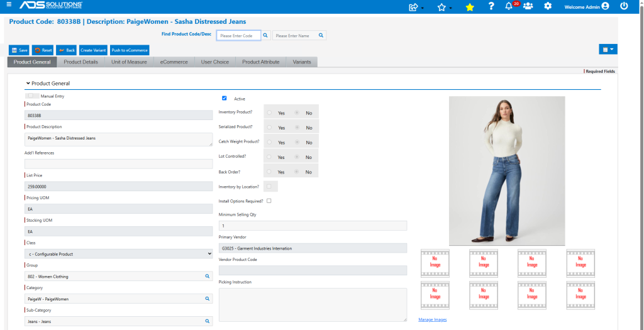Image resolution: width=644 pixels, height=330 pixels.
Task: Switch to the Product Details tab
Action: coord(81,62)
